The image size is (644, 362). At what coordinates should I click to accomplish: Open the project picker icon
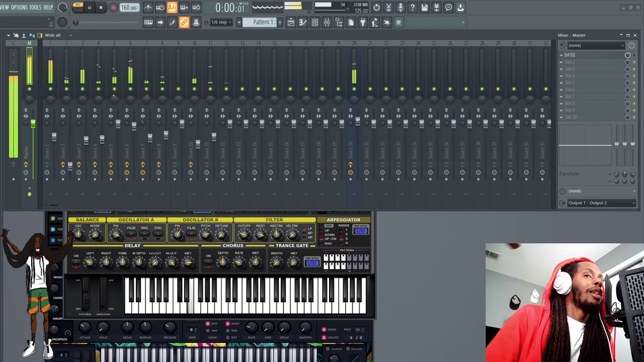351,22
